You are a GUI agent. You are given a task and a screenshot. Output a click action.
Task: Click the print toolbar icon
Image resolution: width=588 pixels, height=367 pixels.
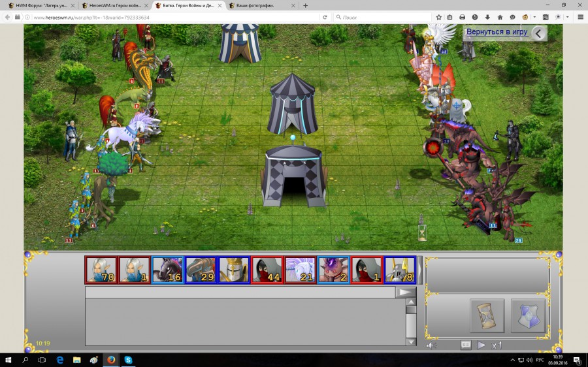click(x=463, y=17)
